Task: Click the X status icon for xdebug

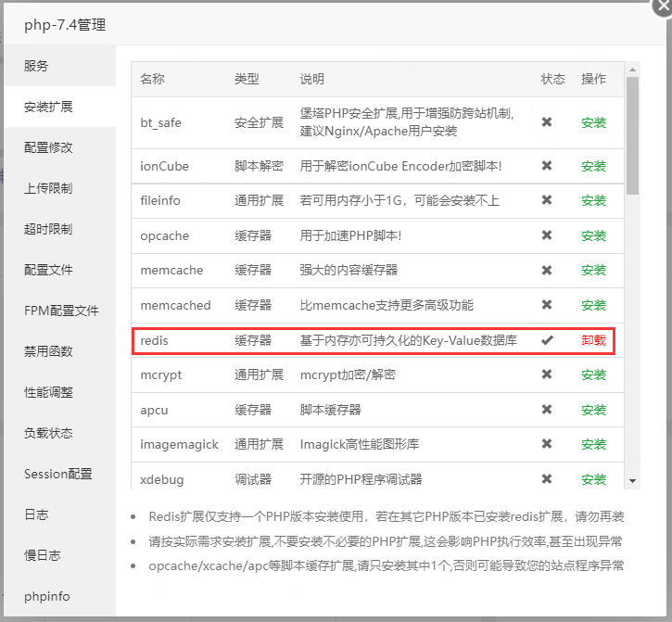Action: [547, 479]
